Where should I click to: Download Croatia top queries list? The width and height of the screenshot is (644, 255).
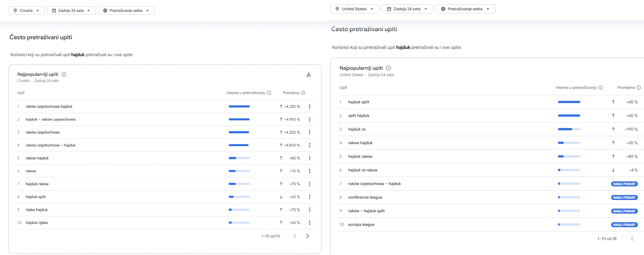coord(308,74)
